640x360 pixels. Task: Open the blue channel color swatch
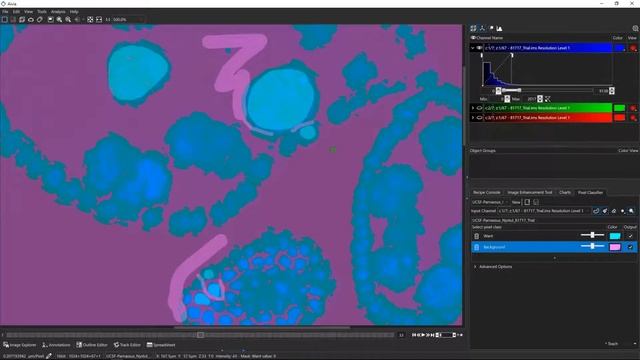pos(620,48)
